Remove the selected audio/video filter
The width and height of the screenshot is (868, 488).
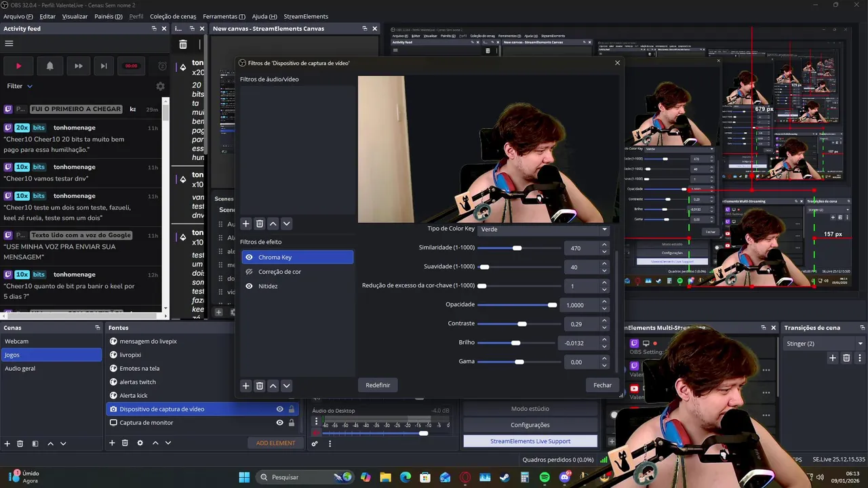click(259, 224)
